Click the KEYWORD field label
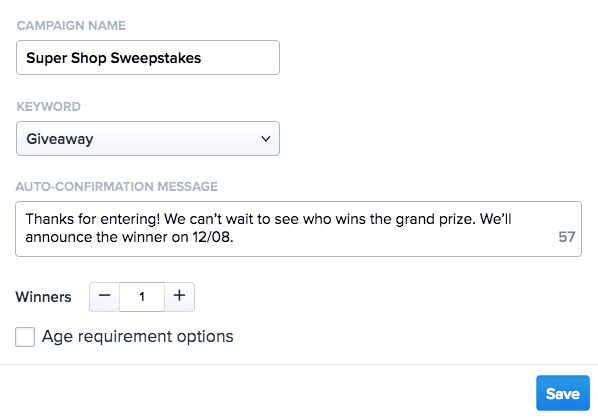The image size is (598, 419). click(x=48, y=106)
